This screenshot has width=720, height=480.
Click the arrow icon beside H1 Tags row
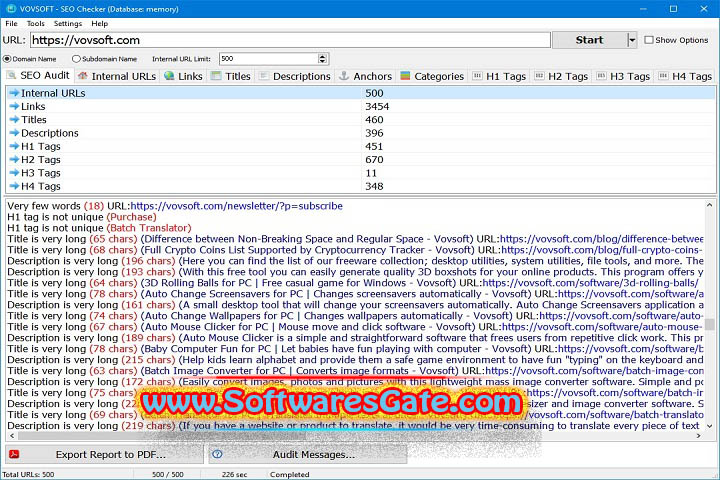pos(14,146)
